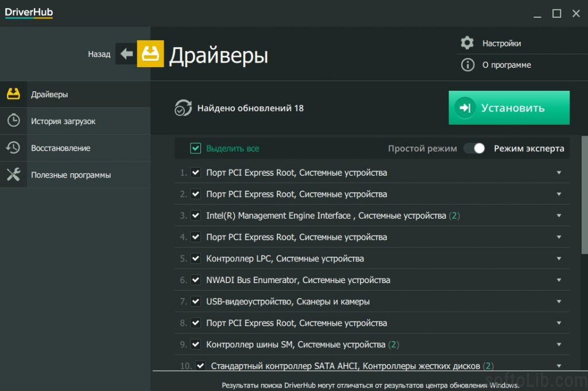Expand row 4 Порт PCI Express Root details
The image size is (588, 391).
[x=559, y=237]
